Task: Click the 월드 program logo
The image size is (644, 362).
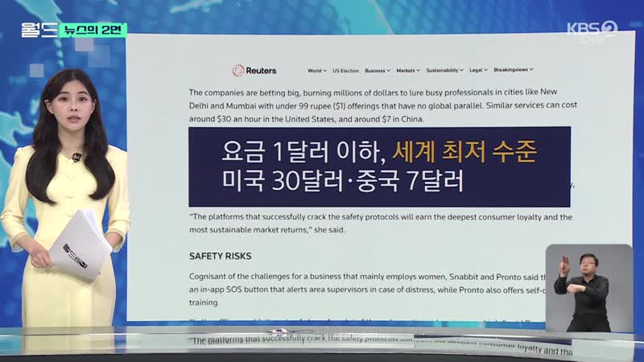Action: click(38, 31)
